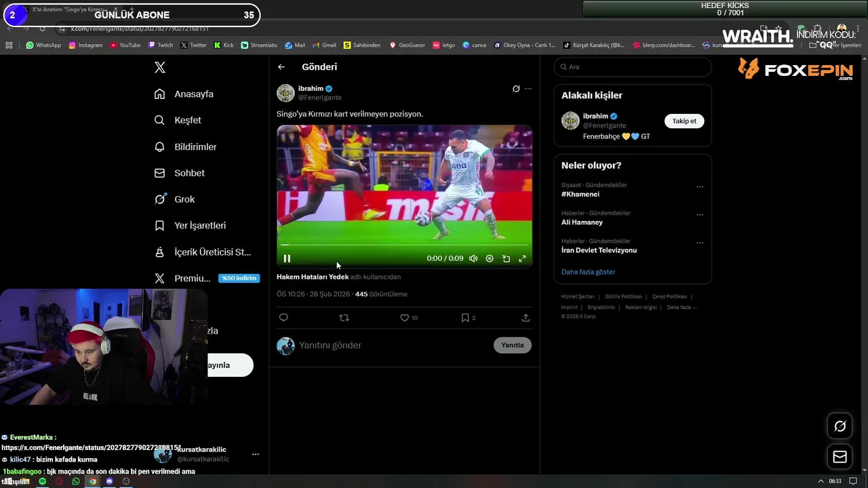This screenshot has height=488, width=868.
Task: Open the floating Grok button at bottom right
Action: coord(840,426)
